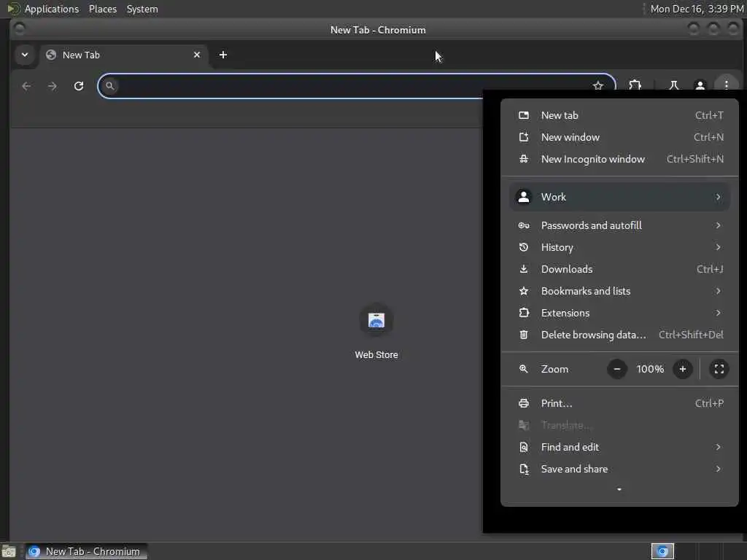Click the 100% zoom value

click(650, 369)
